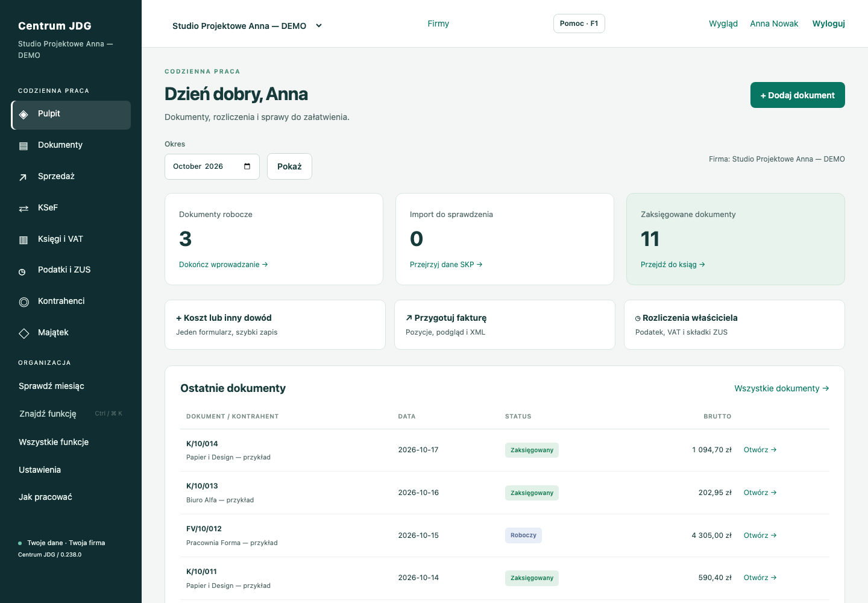Click the Pulpit diamond icon in sidebar

click(x=24, y=115)
